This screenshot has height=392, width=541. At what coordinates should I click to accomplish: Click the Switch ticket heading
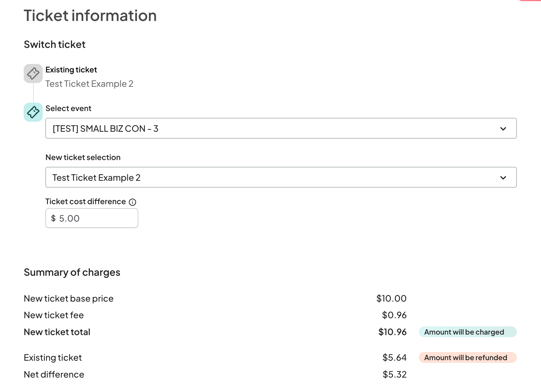[x=54, y=44]
